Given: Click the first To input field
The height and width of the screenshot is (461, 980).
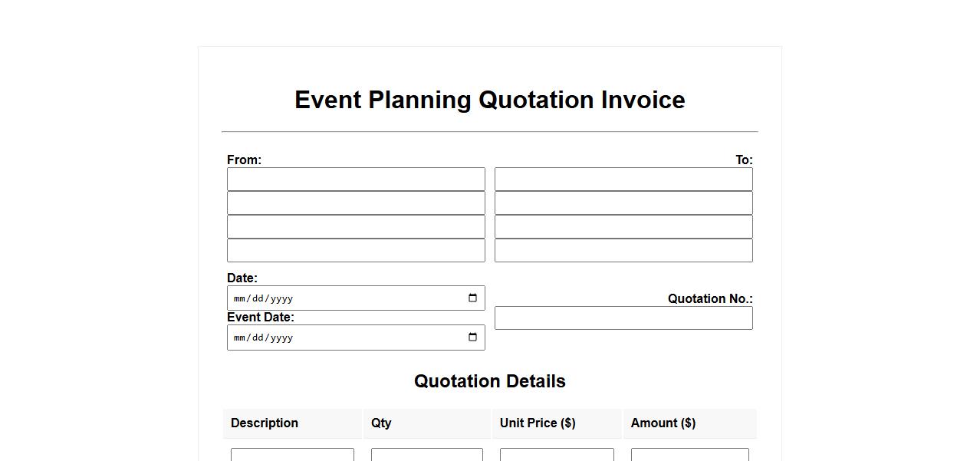Looking at the screenshot, I should (x=623, y=179).
